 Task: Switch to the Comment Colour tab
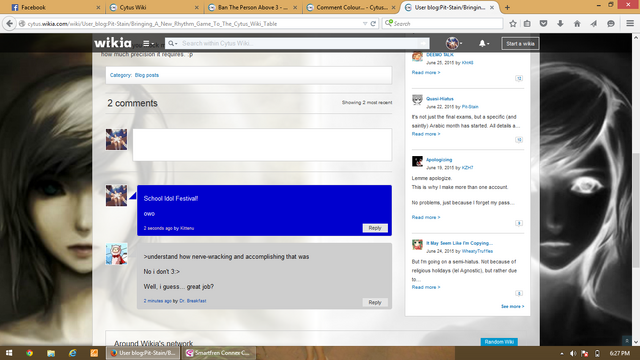click(351, 7)
